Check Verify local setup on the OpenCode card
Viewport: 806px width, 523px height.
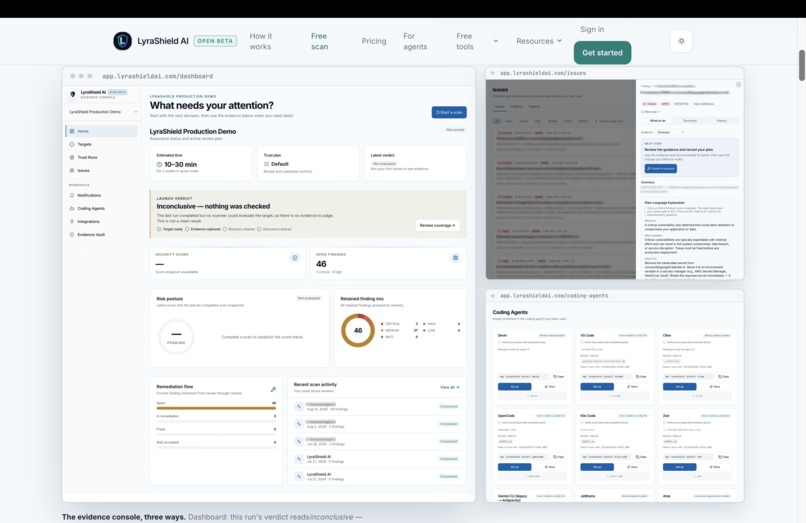[x=500, y=423]
